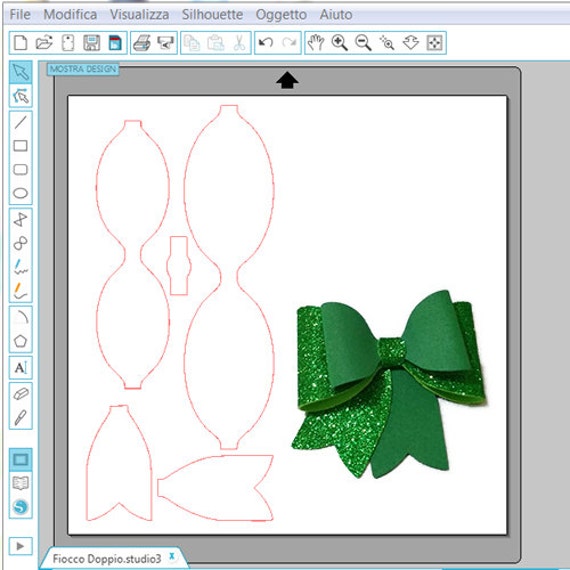Select the pan hand tool
Viewport: 570px width, 570px height.
[316, 43]
